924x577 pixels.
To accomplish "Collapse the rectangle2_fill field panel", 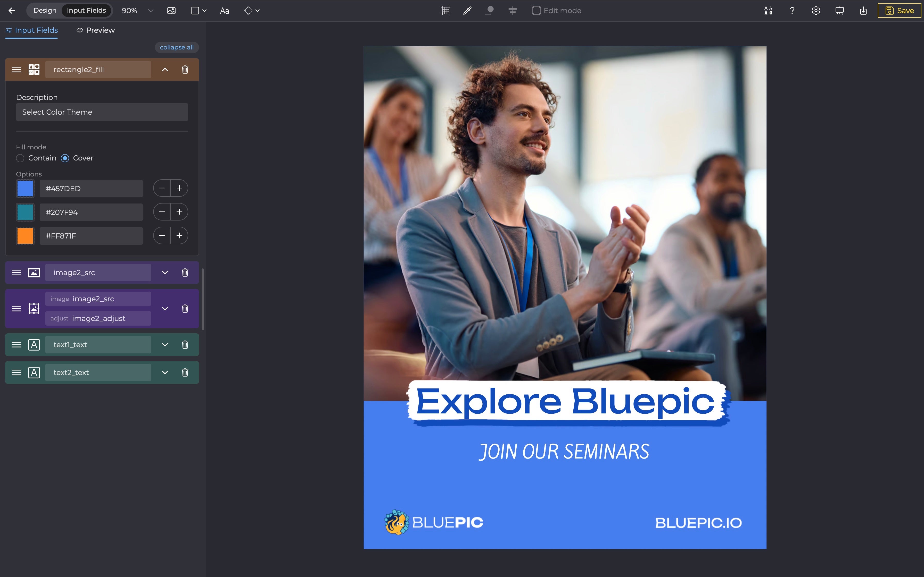I will (x=164, y=70).
